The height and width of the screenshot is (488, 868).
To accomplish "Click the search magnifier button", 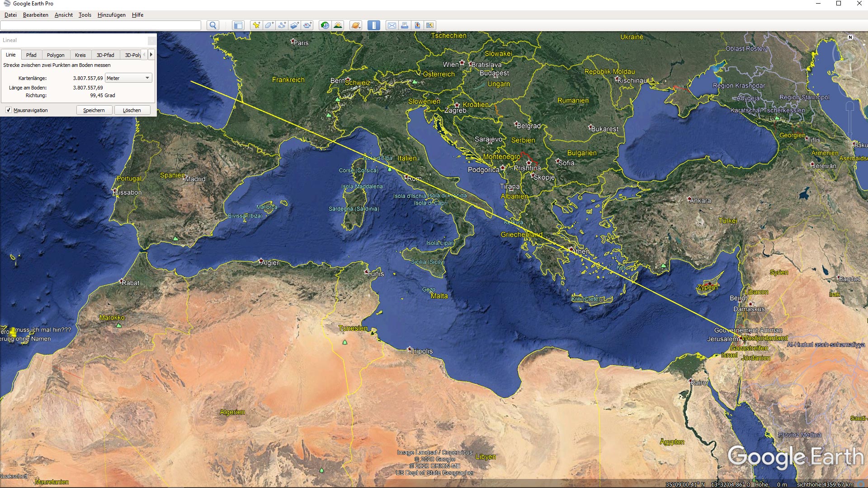I will 213,25.
